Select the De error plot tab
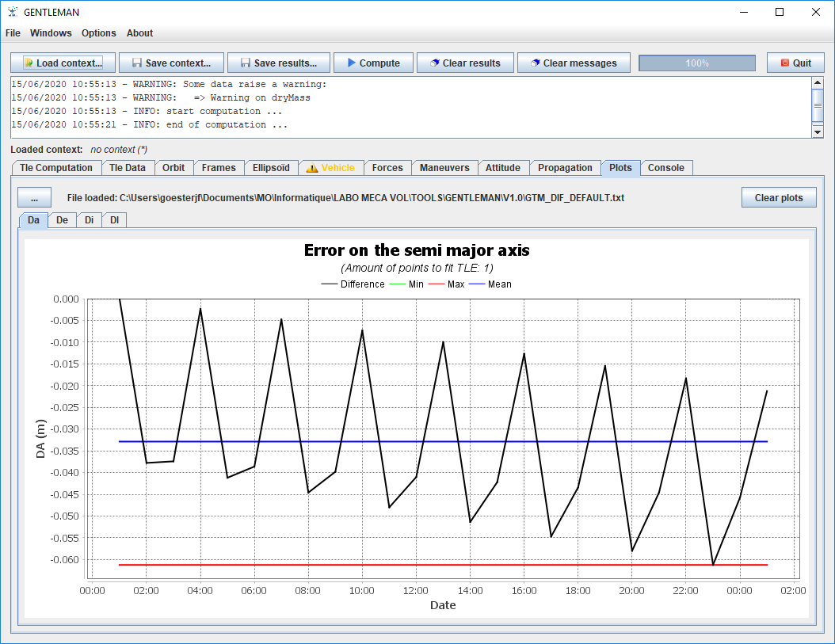This screenshot has height=644, width=835. click(62, 220)
